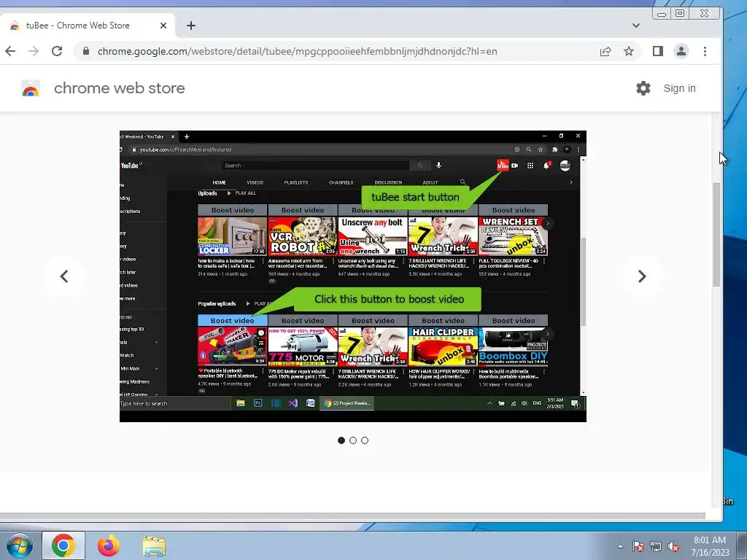This screenshot has height=560, width=747.
Task: Open the Chrome side panel icon
Action: tap(658, 52)
